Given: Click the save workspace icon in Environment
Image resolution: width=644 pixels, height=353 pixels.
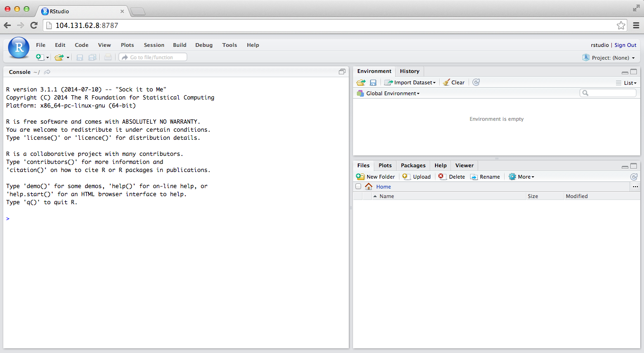Looking at the screenshot, I should (373, 82).
